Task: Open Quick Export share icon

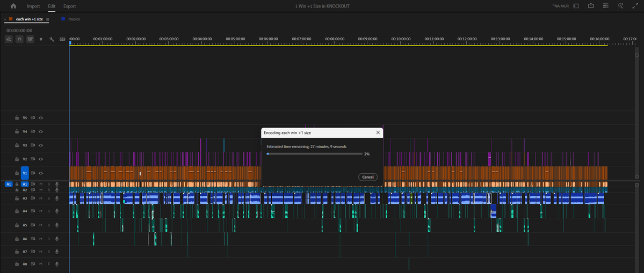Action: coord(591,6)
